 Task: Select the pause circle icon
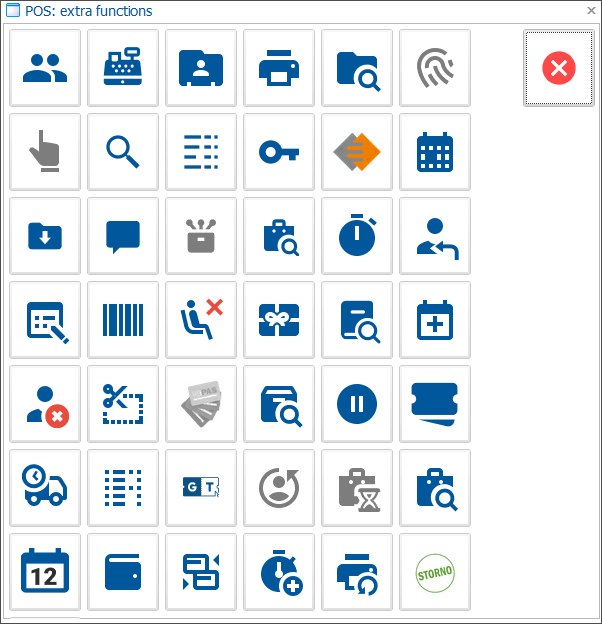(x=357, y=404)
